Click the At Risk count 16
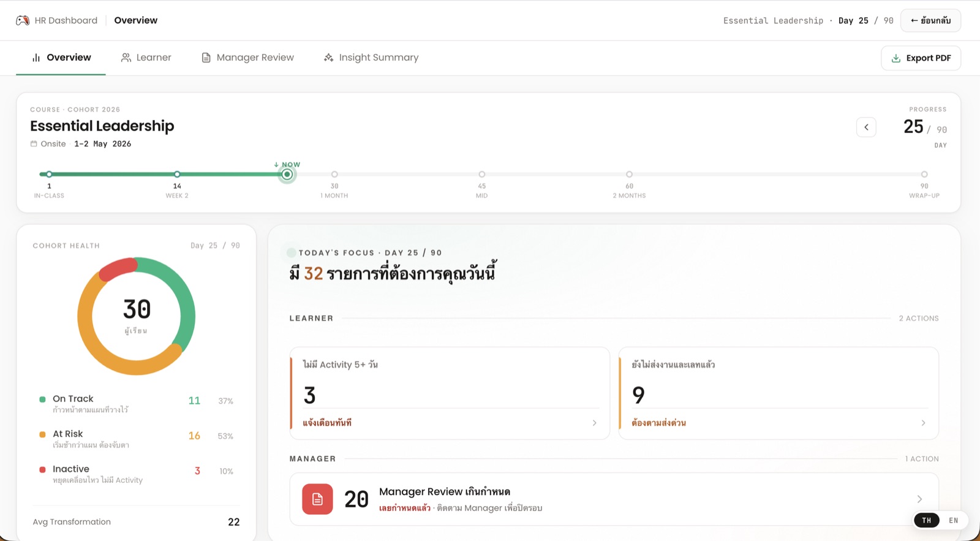The image size is (980, 541). coord(194,436)
